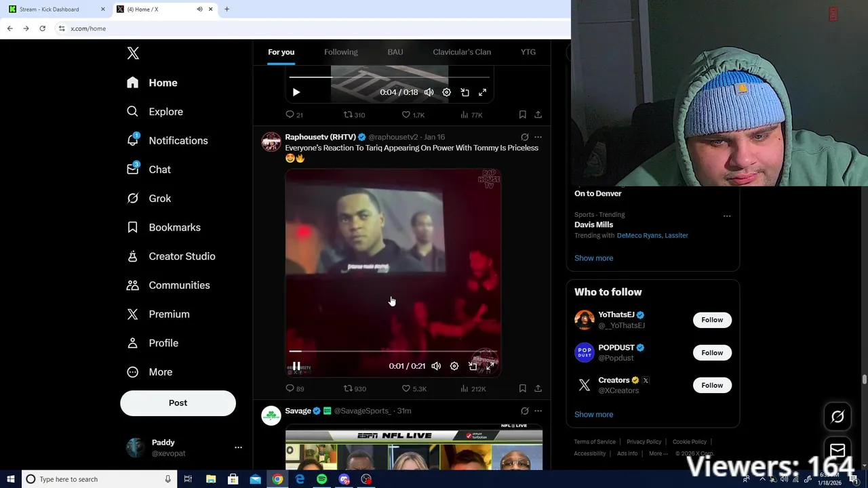Image resolution: width=868 pixels, height=488 pixels.
Task: Open Creator Studio in the sidebar
Action: [171, 256]
